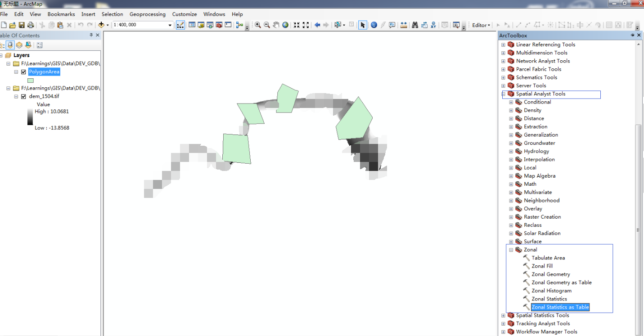Expand the Network Analyst Tools toolbox
644x336 pixels.
click(503, 61)
